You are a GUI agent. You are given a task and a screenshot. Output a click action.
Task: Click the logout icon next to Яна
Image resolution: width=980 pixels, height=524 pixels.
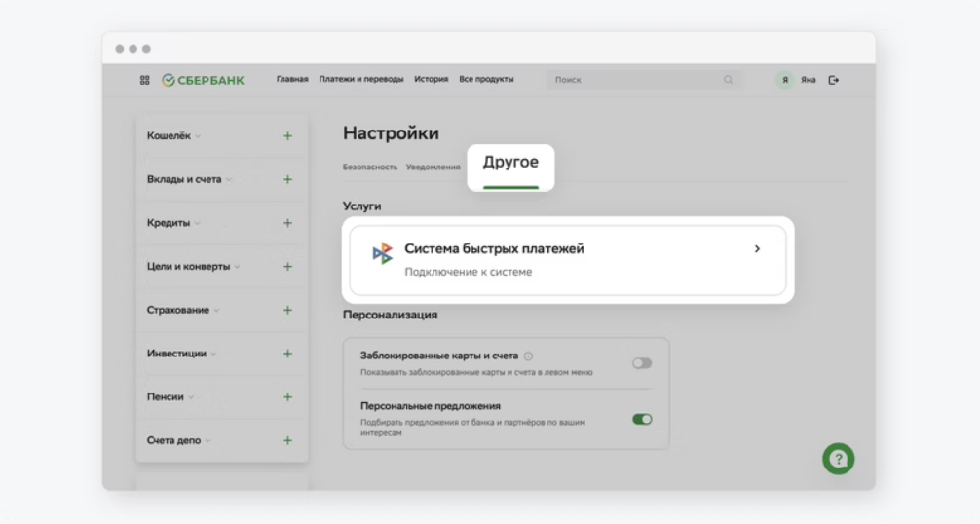tap(834, 80)
